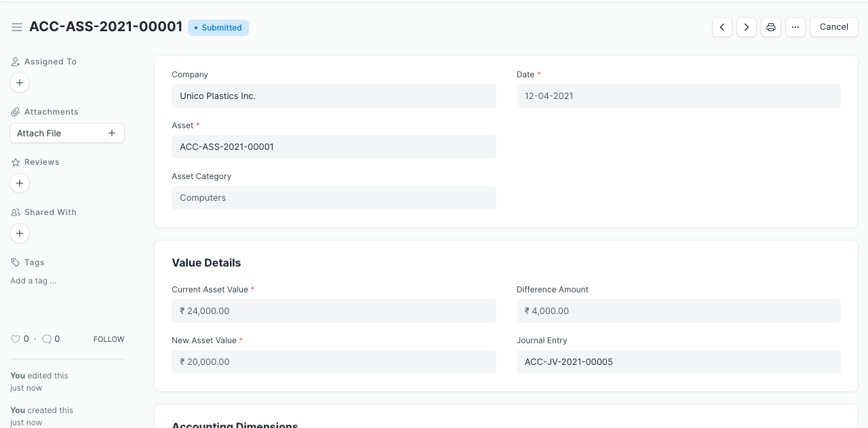Screen dimensions: 868x428
Task: Open the Journal Entry ACC-JV-2021-00005 field
Action: click(678, 362)
